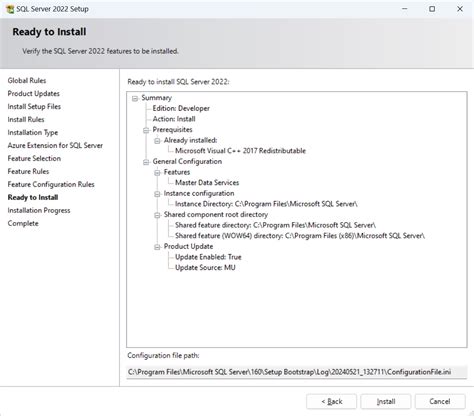Collapse the Summary tree node
Image resolution: width=474 pixels, height=416 pixels.
[x=135, y=98]
